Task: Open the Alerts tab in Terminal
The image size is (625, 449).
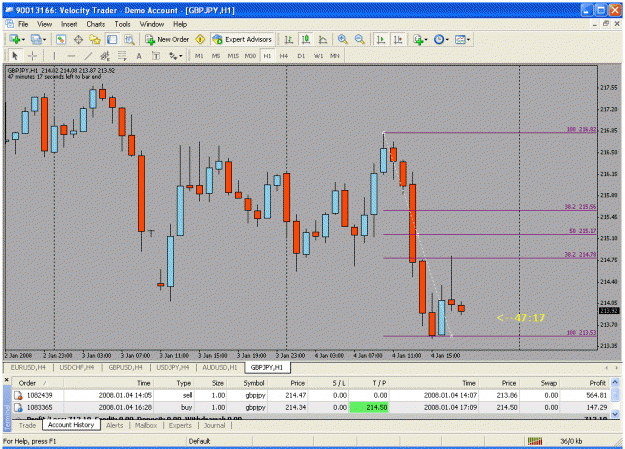Action: point(114,425)
